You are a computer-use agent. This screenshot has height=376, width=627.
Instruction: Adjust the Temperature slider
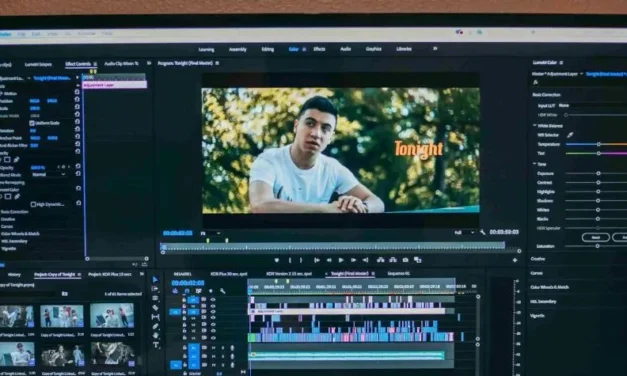pos(599,144)
